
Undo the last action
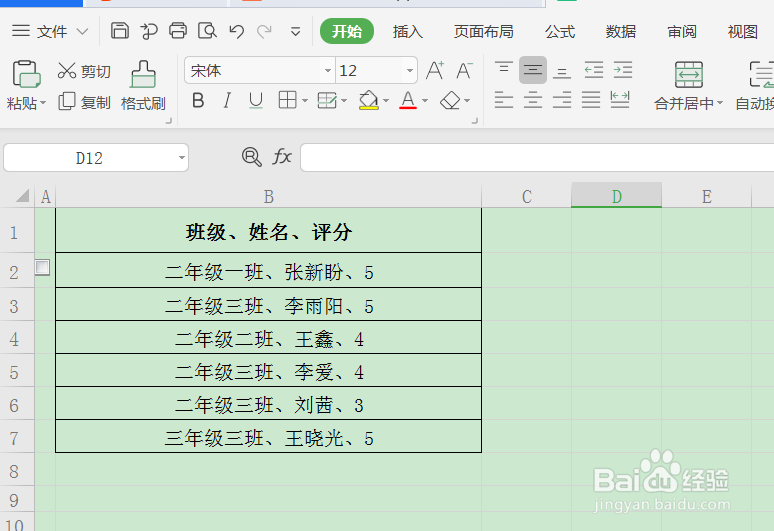click(237, 32)
